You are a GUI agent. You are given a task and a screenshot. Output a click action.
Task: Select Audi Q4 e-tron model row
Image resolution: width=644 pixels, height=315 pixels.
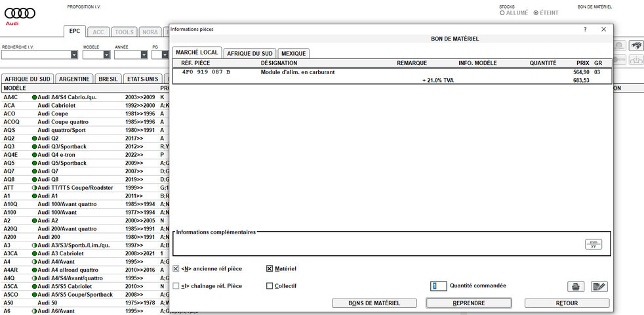[x=84, y=155]
